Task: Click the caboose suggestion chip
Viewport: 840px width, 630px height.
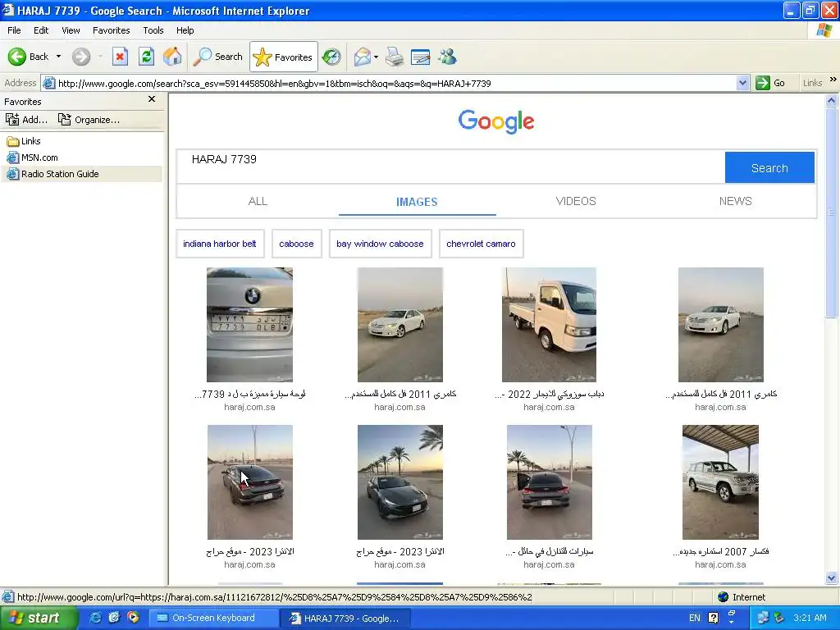Action: pos(296,244)
